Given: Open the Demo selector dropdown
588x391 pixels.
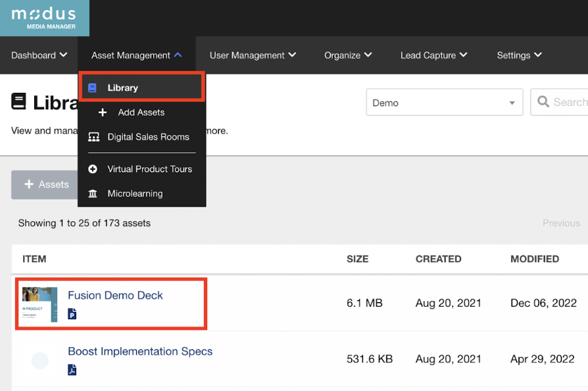Looking at the screenshot, I should pos(444,103).
